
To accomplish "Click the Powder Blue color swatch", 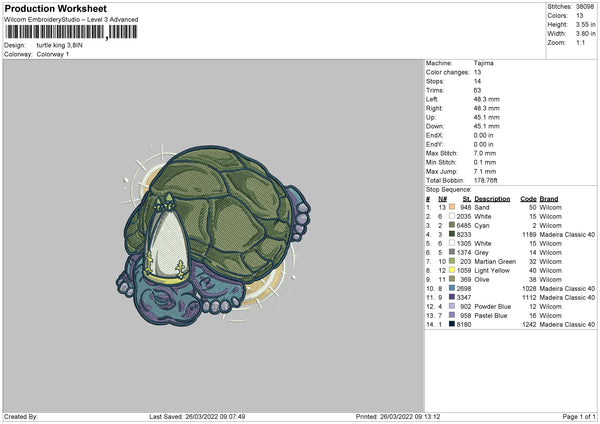I will tap(452, 306).
